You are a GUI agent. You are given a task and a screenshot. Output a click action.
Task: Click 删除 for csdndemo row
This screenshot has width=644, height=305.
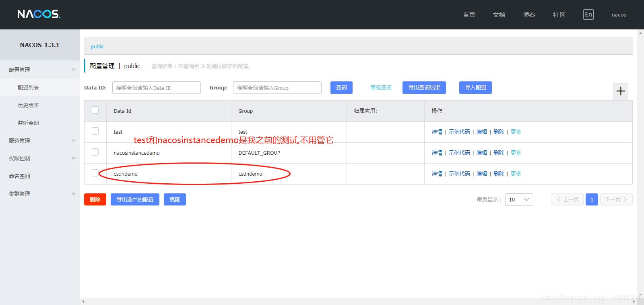point(499,174)
